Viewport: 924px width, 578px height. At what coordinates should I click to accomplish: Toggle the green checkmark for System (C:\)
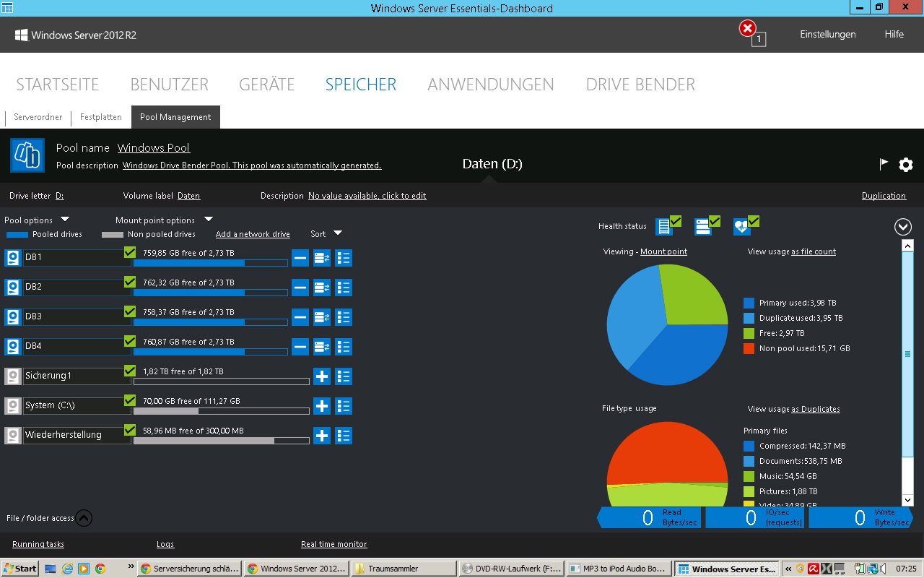click(130, 400)
